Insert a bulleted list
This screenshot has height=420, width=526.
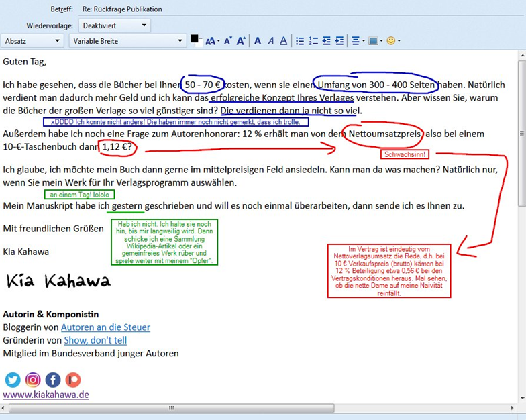300,41
